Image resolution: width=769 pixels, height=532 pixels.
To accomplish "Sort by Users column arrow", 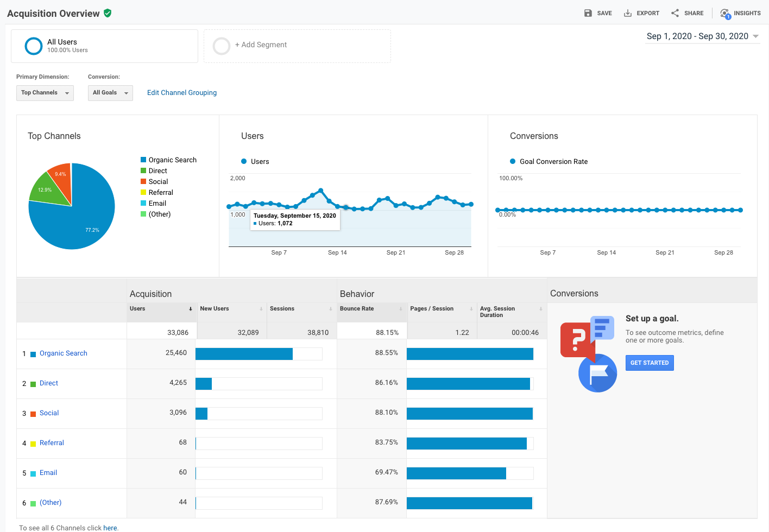I will coord(191,309).
